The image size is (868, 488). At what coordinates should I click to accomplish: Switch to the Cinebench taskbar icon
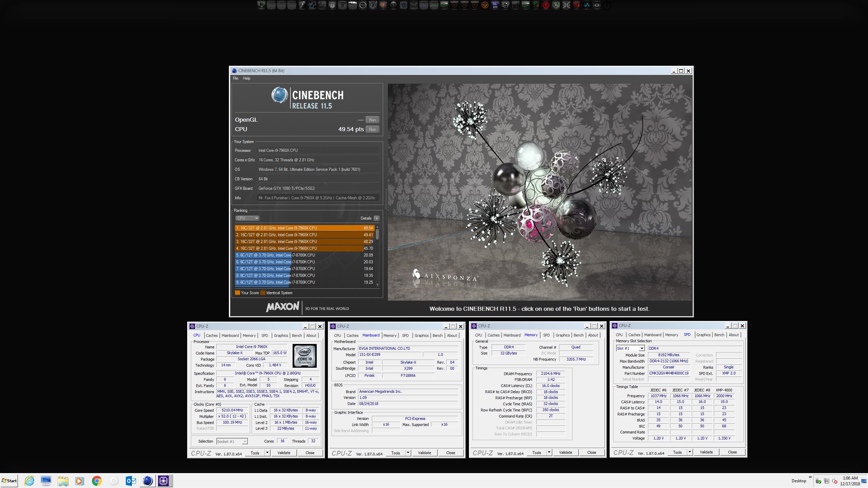pos(147,481)
